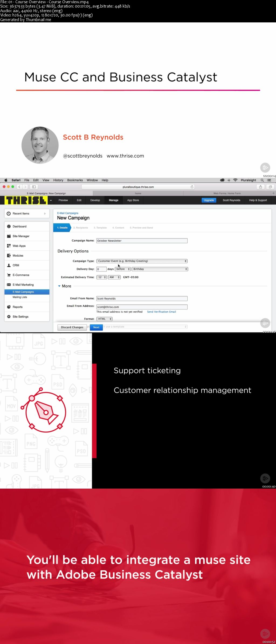Open Wi-Fi status menu
Screen dimensions: 276x644
point(235,180)
